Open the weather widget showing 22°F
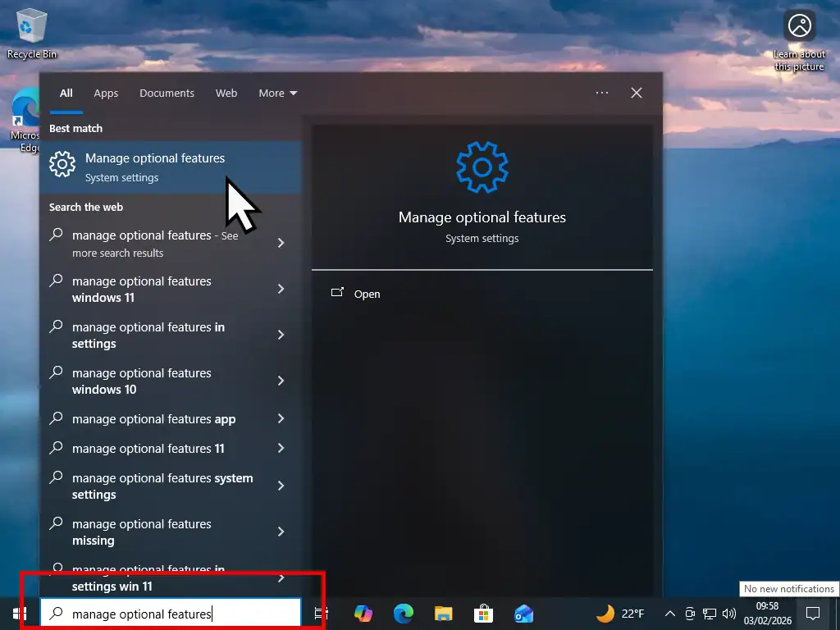Screen dimensions: 840x630 tap(614, 614)
